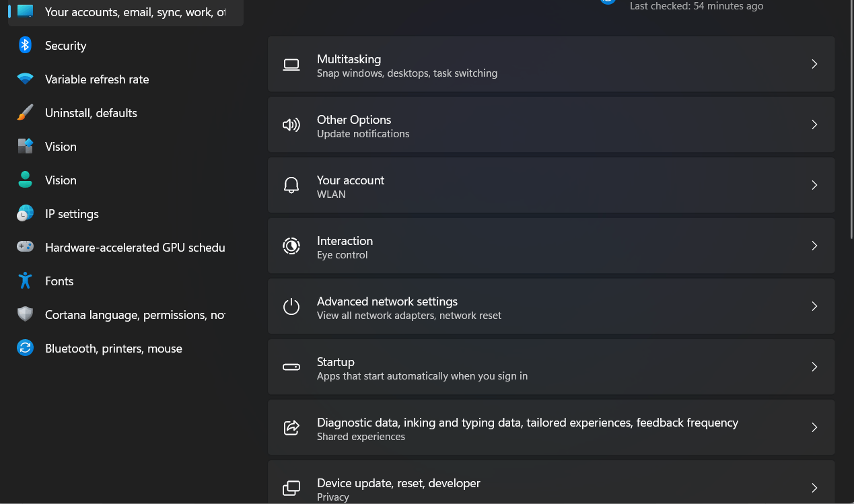Click the 'WLAN' subtitle text

[x=331, y=194]
